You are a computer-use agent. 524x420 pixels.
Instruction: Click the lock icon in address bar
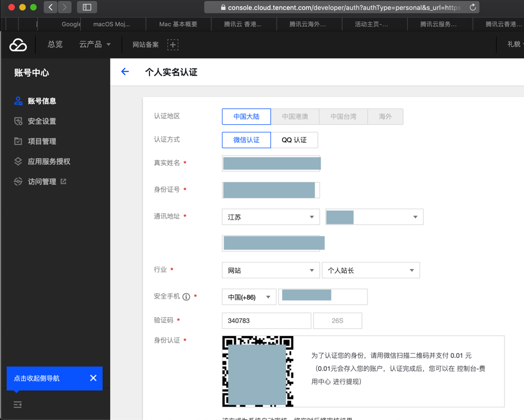(x=223, y=7)
